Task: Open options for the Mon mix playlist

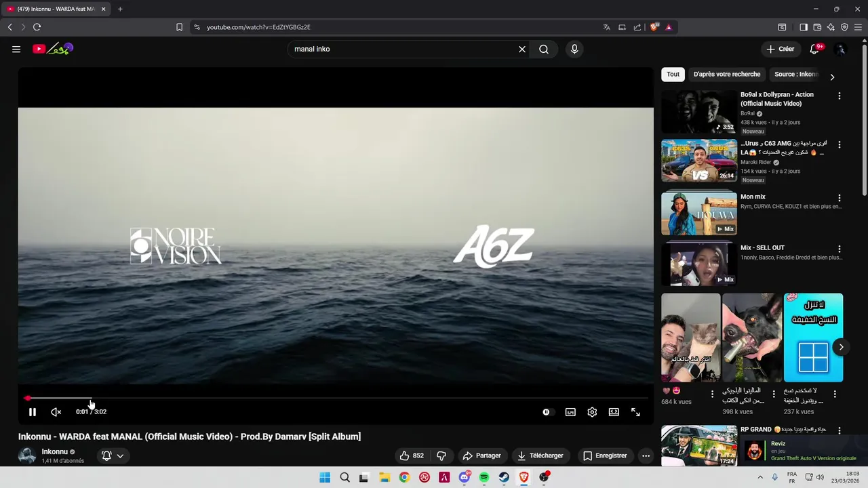Action: [840, 198]
